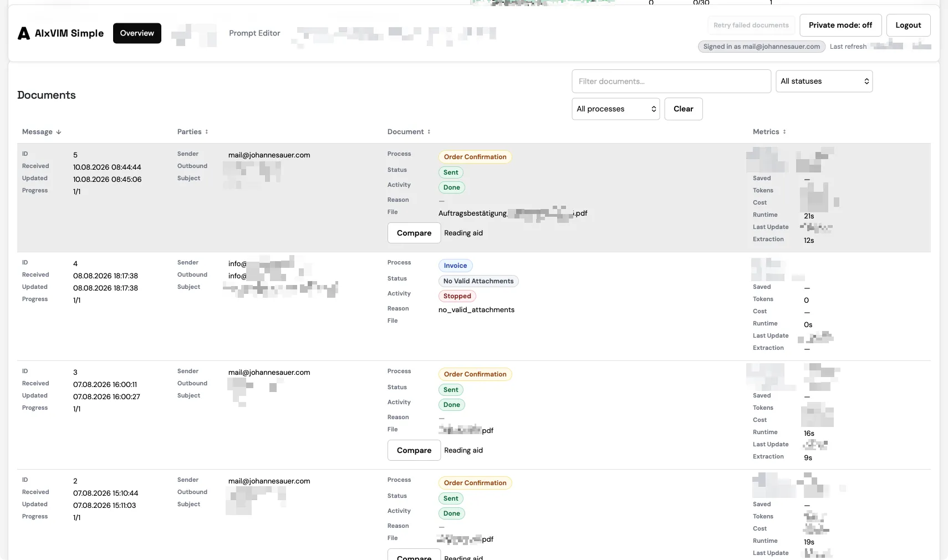Clear the document filters
Viewport: 948px width, 560px height.
pos(684,109)
